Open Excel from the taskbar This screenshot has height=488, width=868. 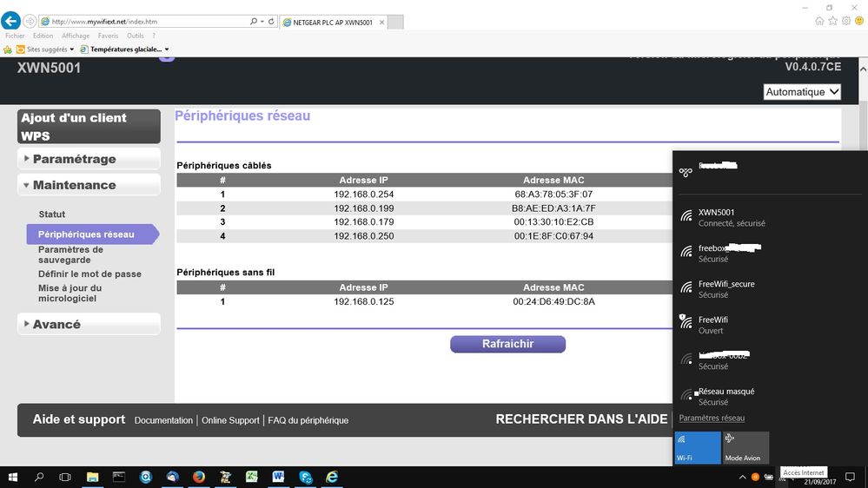click(x=252, y=477)
